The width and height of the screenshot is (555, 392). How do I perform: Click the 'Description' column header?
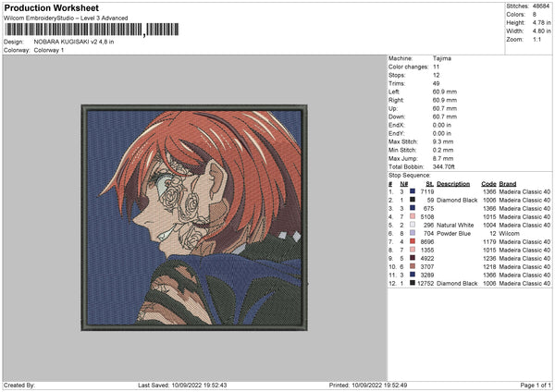point(453,184)
